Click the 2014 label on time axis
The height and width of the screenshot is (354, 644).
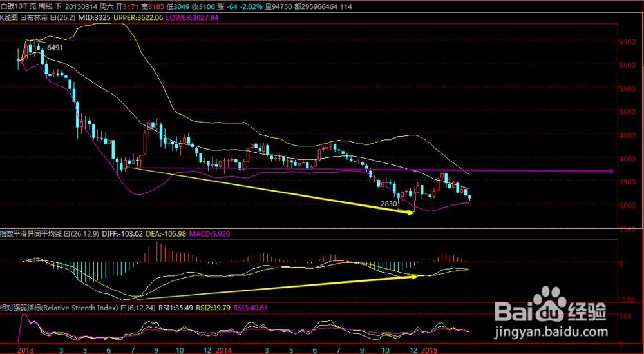click(223, 349)
